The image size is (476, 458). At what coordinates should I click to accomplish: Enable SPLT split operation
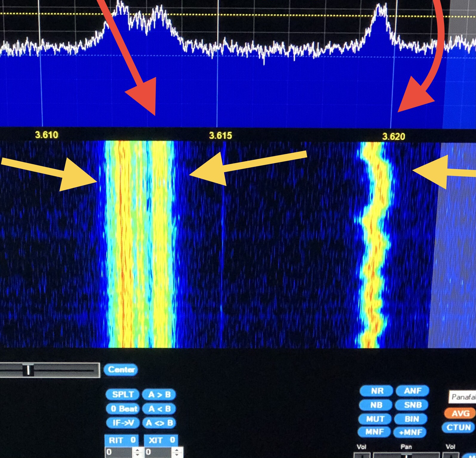click(x=122, y=394)
